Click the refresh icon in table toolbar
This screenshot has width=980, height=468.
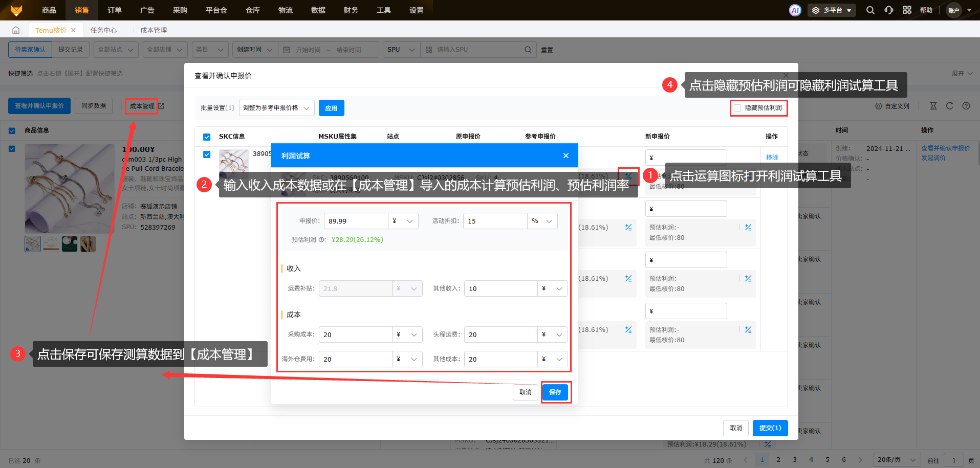coord(949,106)
